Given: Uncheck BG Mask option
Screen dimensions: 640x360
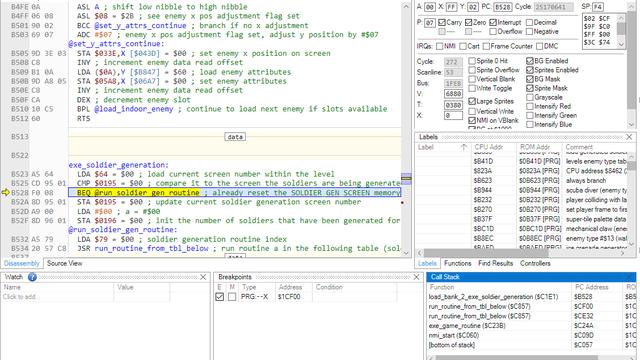Looking at the screenshot, I should (x=530, y=79).
